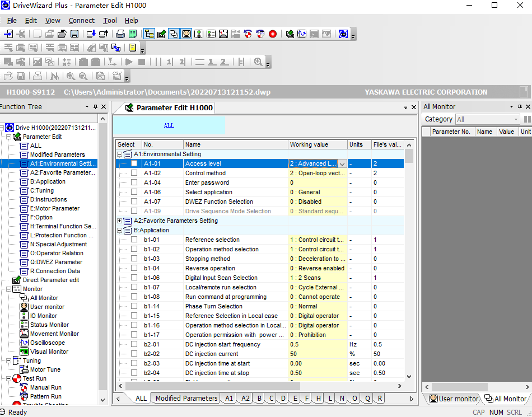Click the Pattern Run toolbar icon
This screenshot has height=417, width=532.
click(260, 34)
